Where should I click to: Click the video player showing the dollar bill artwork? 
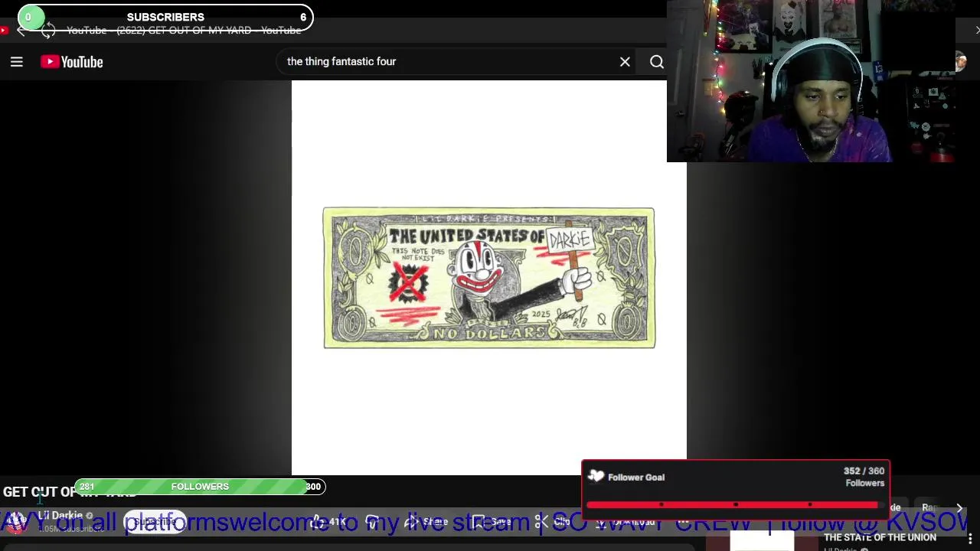488,278
